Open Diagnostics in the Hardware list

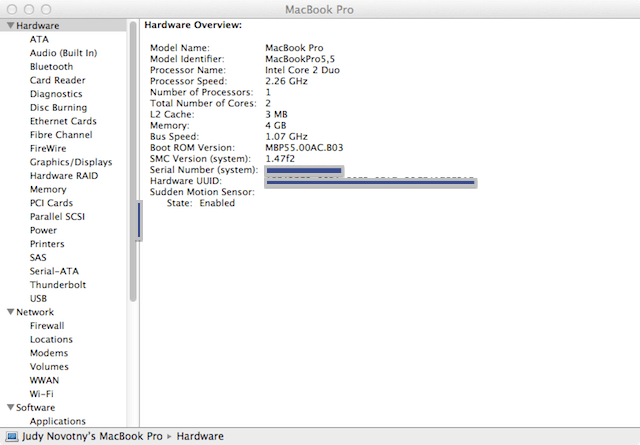(56, 94)
